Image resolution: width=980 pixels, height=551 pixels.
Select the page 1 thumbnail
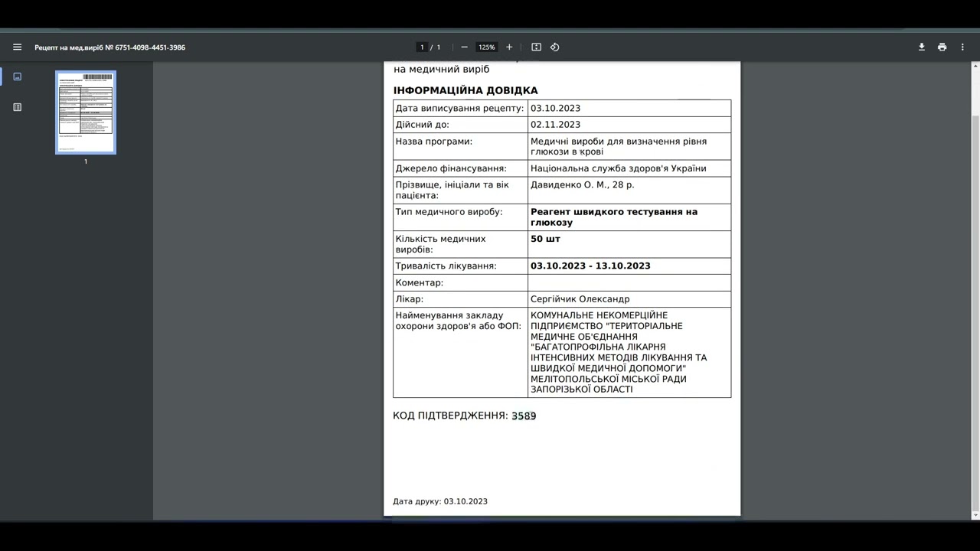tap(86, 112)
